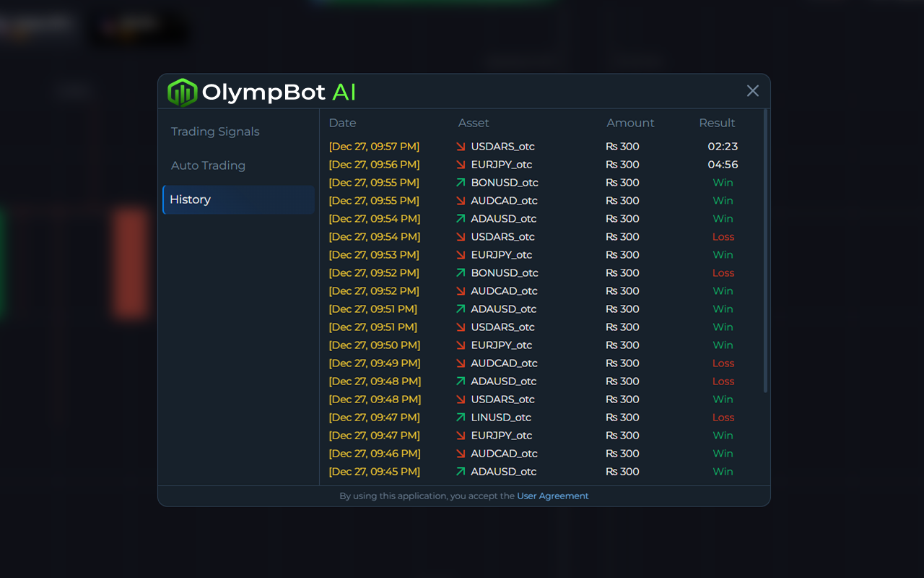Select the date [Dec 27, 09:46 PM]

374,454
